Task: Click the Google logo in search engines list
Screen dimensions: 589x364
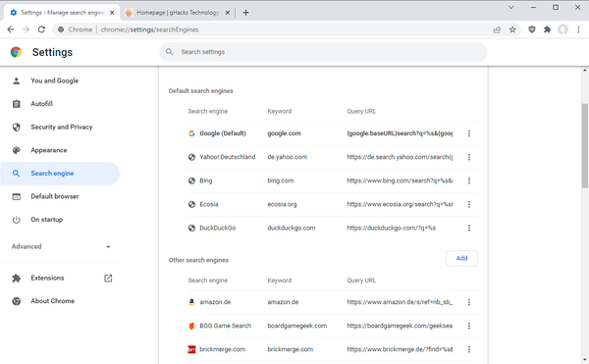Action: 191,133
